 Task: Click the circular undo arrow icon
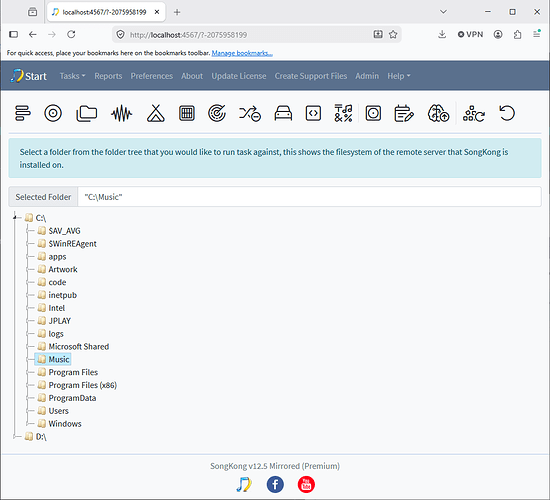point(507,113)
